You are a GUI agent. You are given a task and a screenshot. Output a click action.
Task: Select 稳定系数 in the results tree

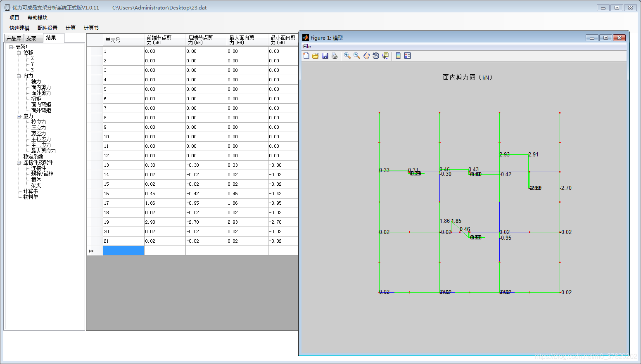pyautogui.click(x=33, y=157)
